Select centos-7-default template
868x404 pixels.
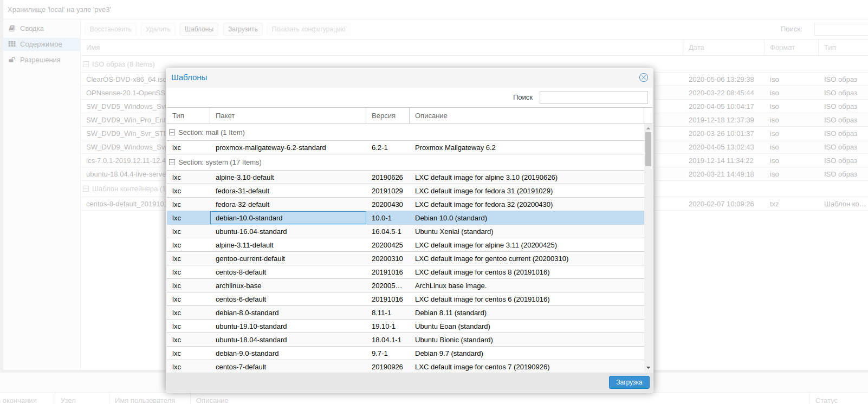point(405,367)
